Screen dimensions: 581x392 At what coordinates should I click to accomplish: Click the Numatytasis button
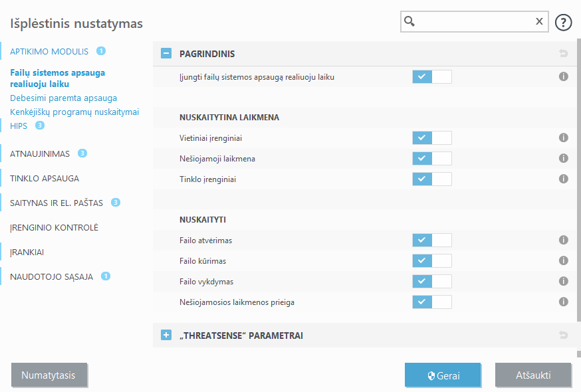[x=49, y=375]
